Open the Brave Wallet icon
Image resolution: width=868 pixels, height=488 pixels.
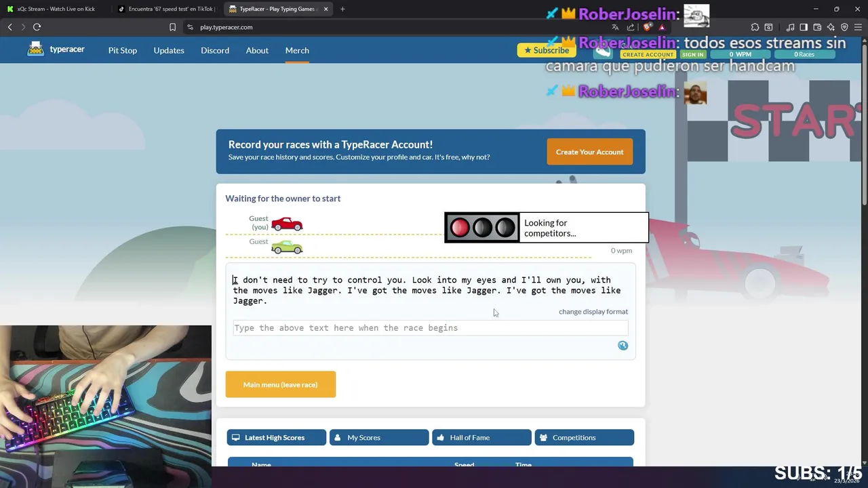coord(817,27)
